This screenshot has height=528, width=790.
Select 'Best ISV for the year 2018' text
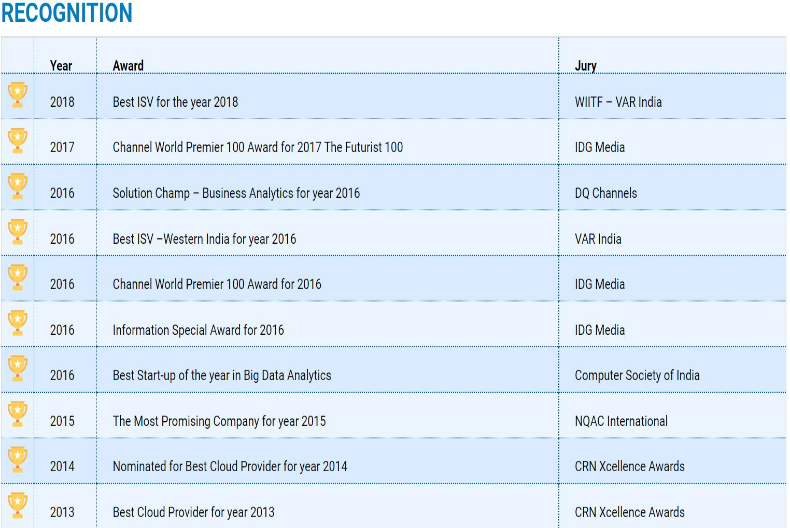click(x=175, y=102)
